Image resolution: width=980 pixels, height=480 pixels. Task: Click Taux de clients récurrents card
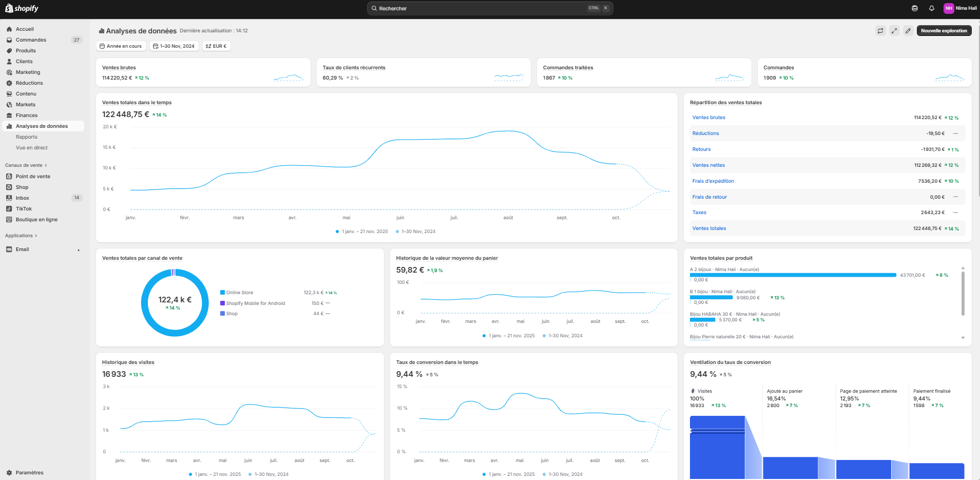pyautogui.click(x=424, y=72)
